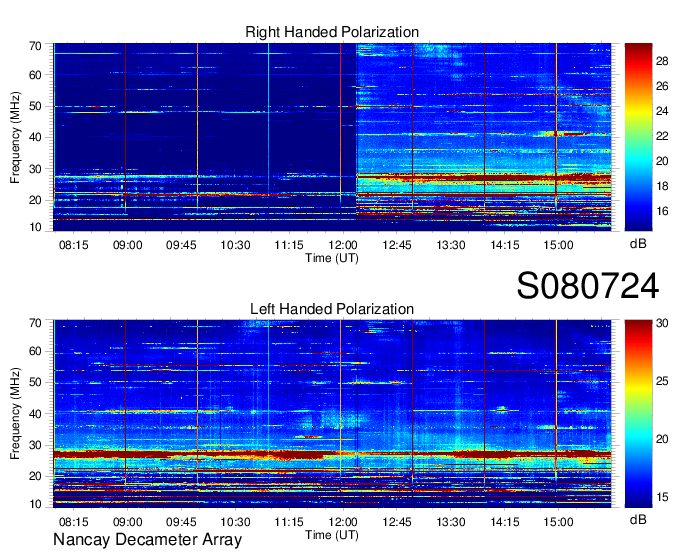This screenshot has width=680, height=552.
Task: Click the 10 MHz tick on Left Handed plot
Action: click(35, 504)
